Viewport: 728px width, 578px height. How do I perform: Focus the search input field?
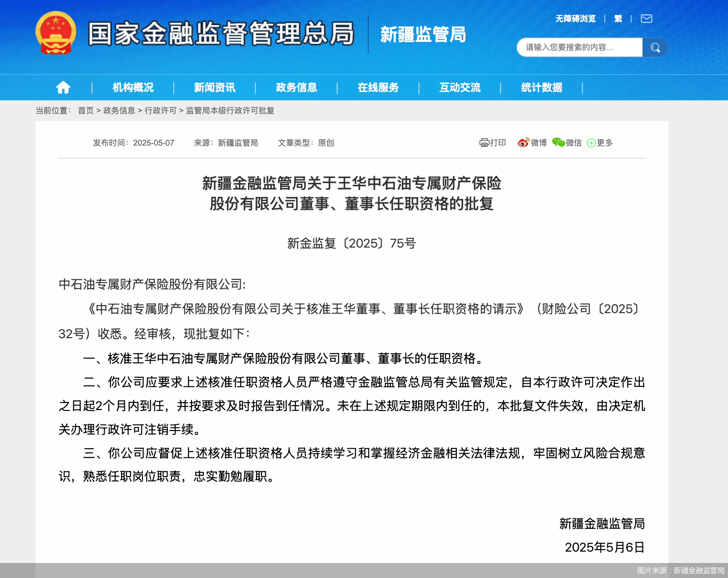580,47
